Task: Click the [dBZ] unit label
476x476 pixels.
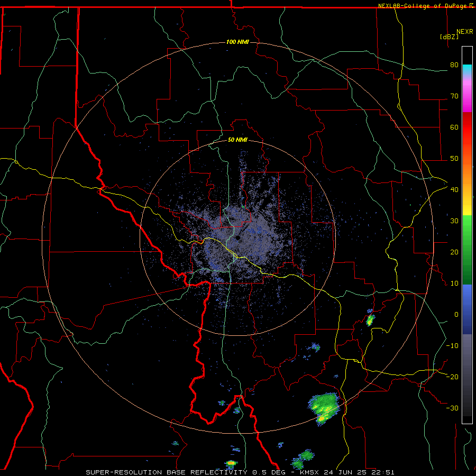Action: pos(449,36)
